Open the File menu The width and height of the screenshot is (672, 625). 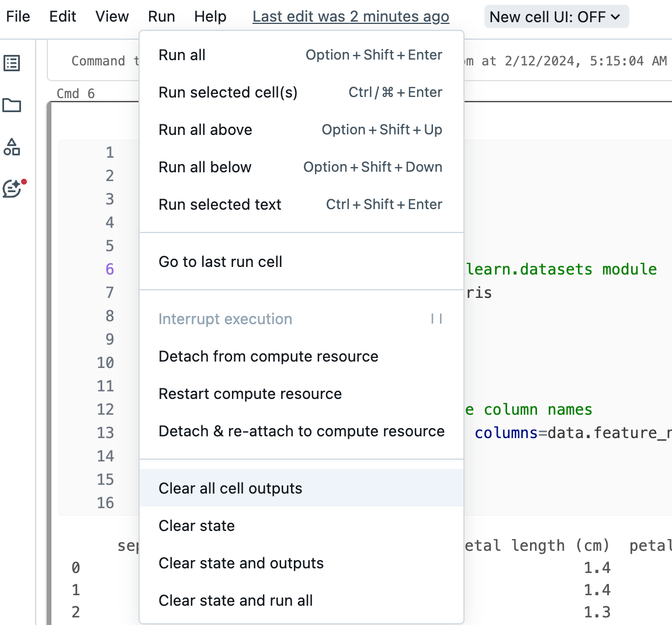coord(18,16)
